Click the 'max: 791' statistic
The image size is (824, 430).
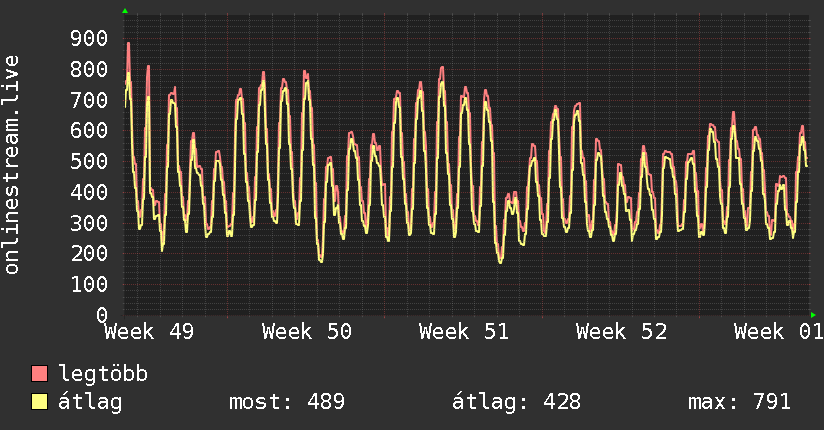pos(739,402)
